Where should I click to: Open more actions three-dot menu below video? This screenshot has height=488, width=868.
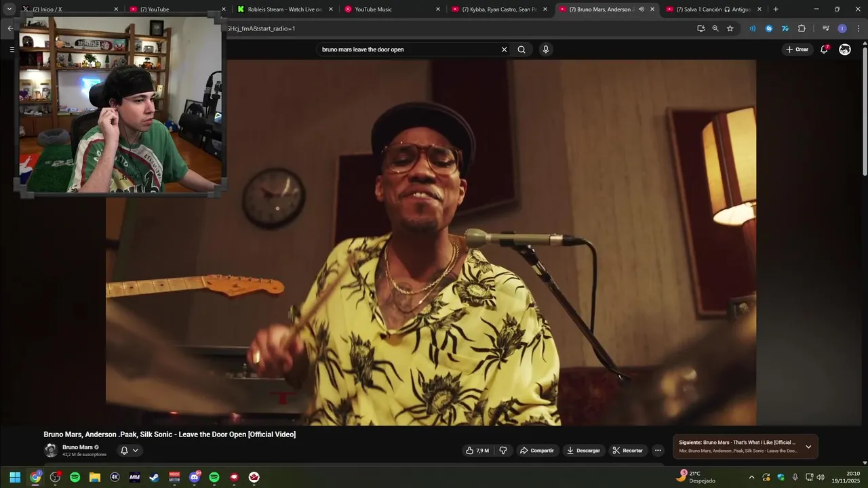pyautogui.click(x=658, y=450)
